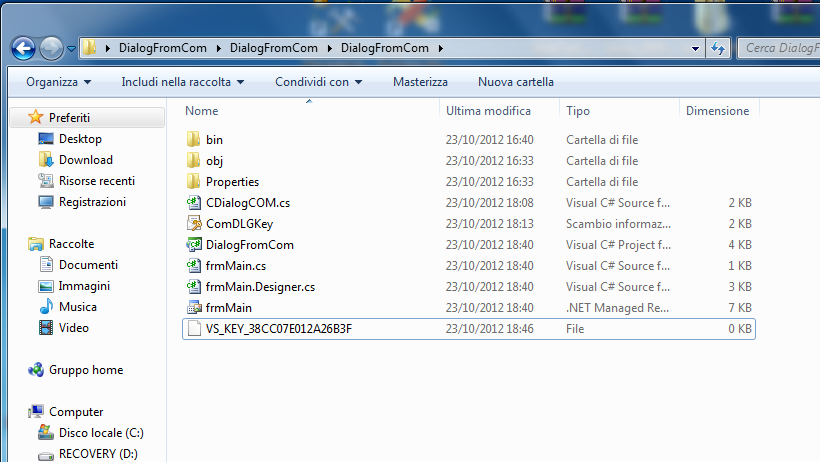
Task: Click the Download folder icon
Action: (46, 160)
